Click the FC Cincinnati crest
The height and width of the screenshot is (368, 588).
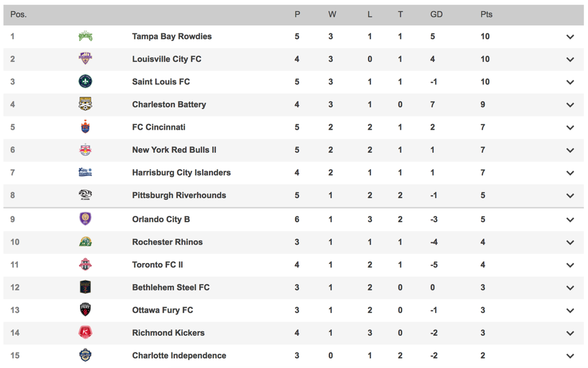point(85,127)
